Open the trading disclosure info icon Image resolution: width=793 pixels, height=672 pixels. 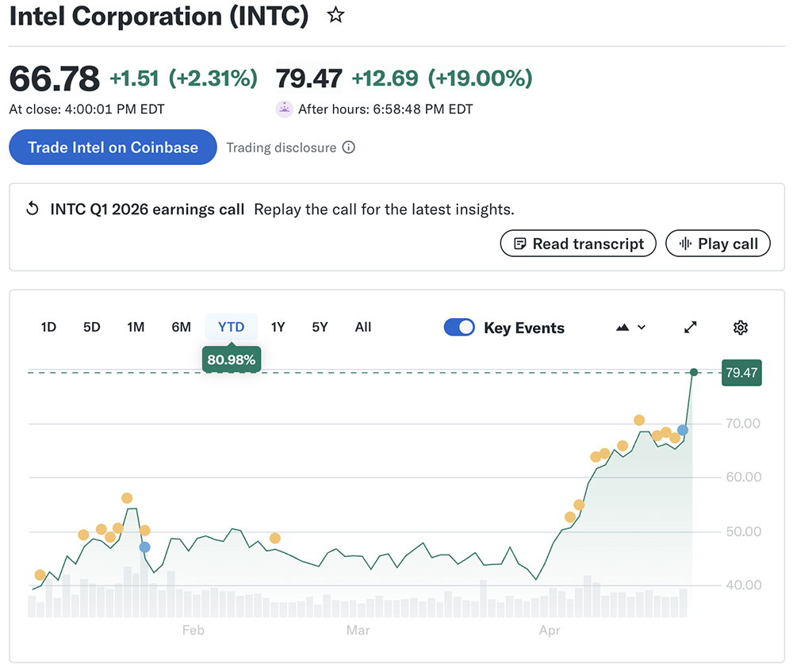[348, 148]
